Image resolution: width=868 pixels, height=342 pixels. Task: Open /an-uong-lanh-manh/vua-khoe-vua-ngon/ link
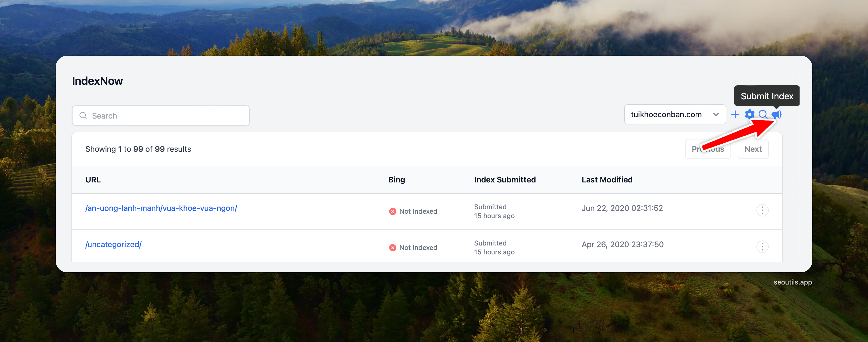[161, 208]
